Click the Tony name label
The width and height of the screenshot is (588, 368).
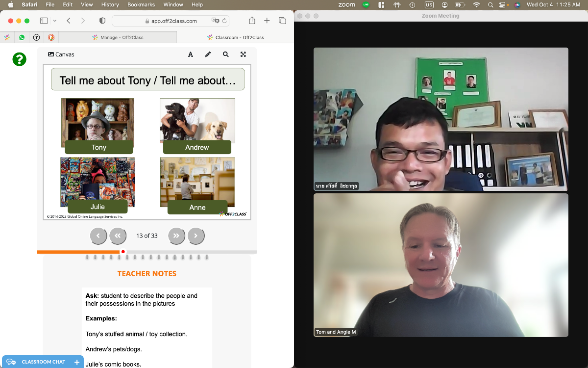tap(99, 147)
